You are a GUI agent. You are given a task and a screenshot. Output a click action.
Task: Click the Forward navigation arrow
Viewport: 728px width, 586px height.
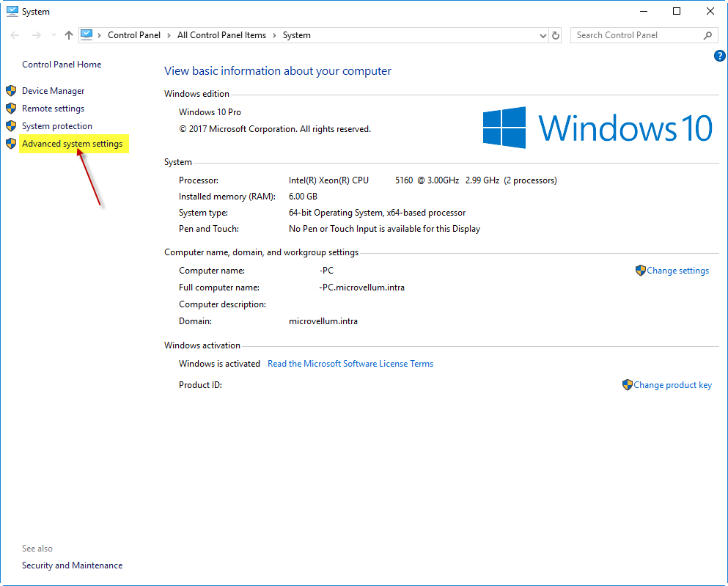(37, 35)
